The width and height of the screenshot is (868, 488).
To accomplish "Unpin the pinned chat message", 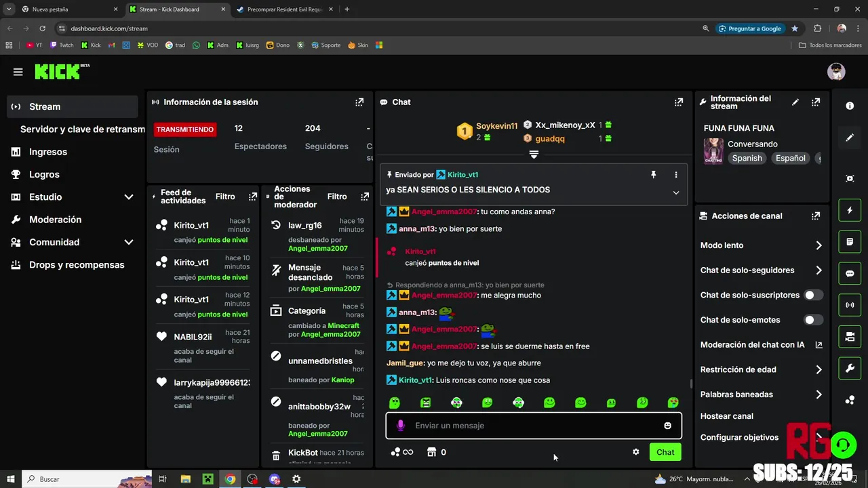I will [654, 175].
